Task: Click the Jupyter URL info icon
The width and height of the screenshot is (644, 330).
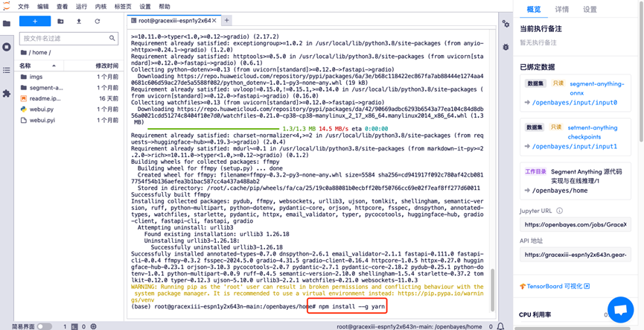Action: [x=559, y=211]
